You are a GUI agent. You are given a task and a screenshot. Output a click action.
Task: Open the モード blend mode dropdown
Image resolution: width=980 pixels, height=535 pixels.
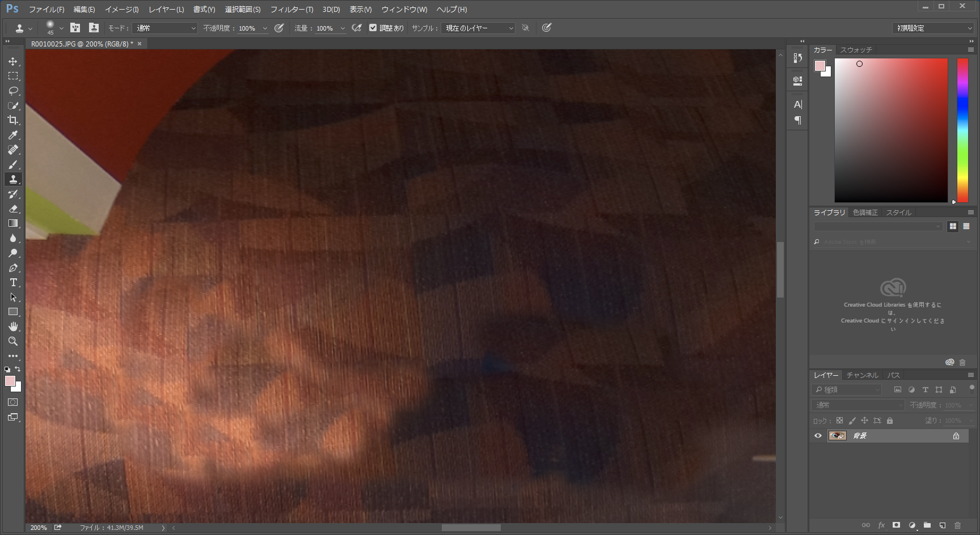tap(165, 28)
